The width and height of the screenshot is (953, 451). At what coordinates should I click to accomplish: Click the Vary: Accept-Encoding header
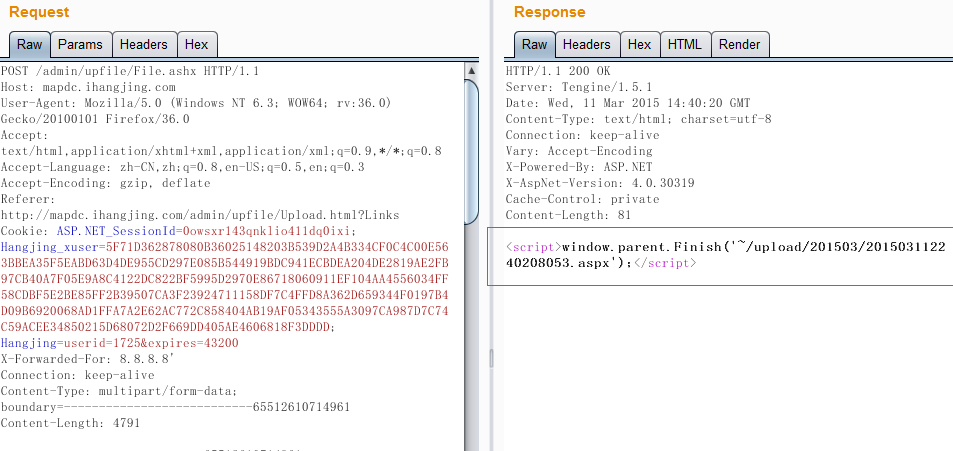pyautogui.click(x=579, y=151)
